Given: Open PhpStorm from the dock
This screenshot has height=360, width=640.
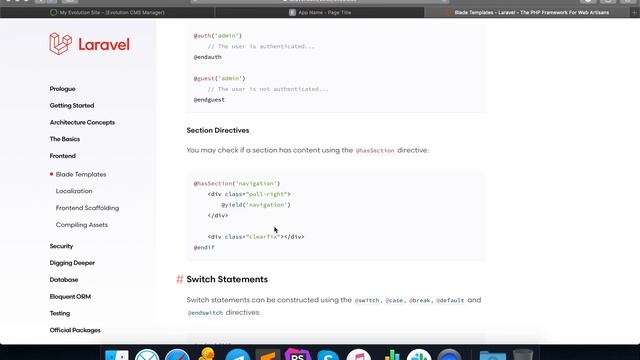Looking at the screenshot, I should pyautogui.click(x=298, y=354).
